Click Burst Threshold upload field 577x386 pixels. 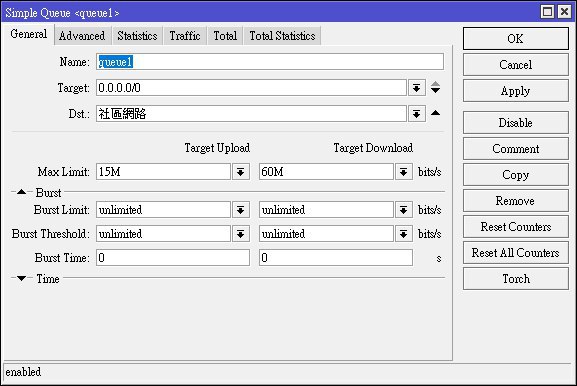(163, 234)
